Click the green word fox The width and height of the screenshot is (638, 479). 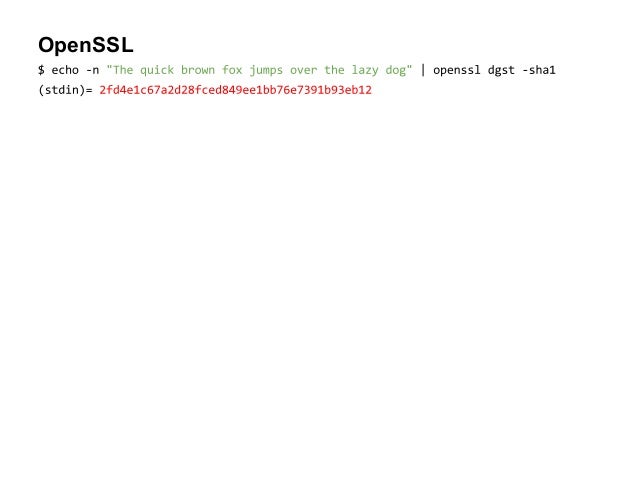(232, 70)
